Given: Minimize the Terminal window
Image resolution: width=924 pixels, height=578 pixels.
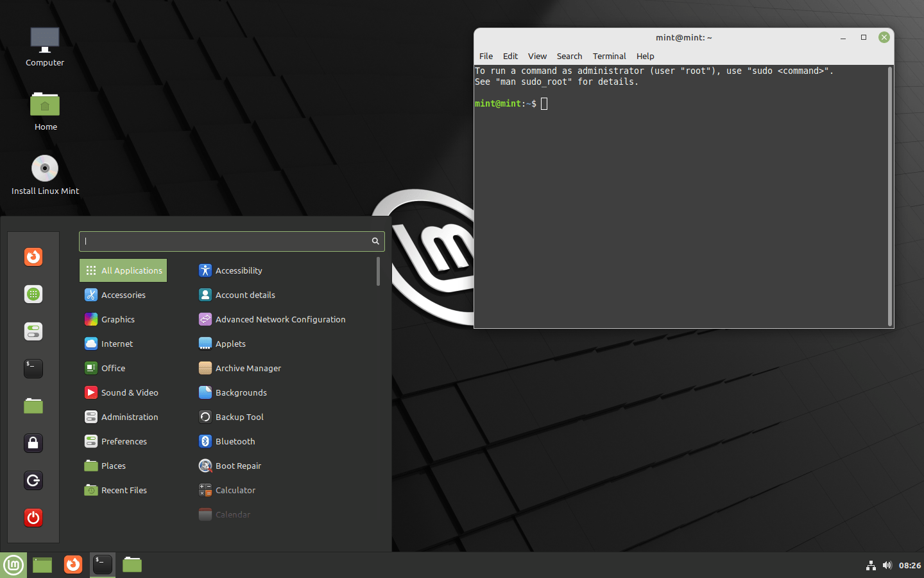Looking at the screenshot, I should (843, 37).
